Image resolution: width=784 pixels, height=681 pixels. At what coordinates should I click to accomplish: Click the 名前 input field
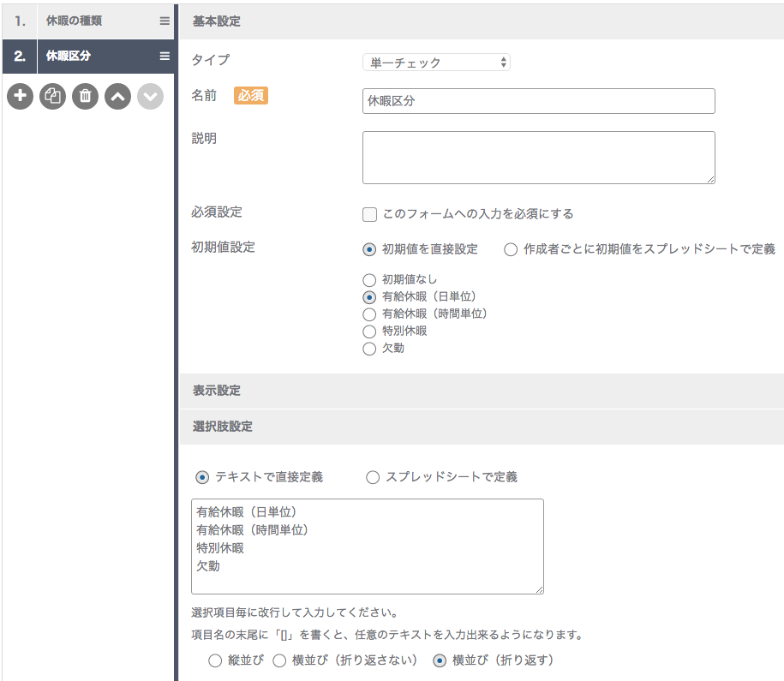(538, 101)
